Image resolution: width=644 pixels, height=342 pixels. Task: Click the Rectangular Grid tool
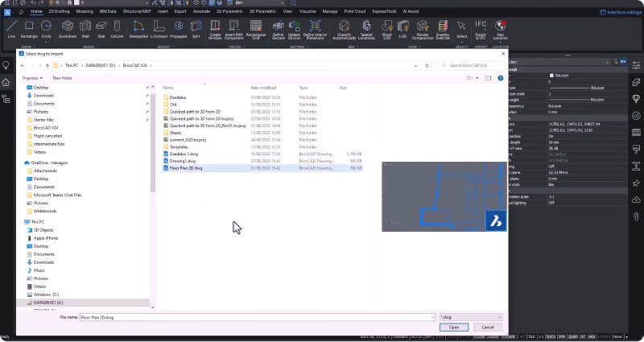[256, 30]
